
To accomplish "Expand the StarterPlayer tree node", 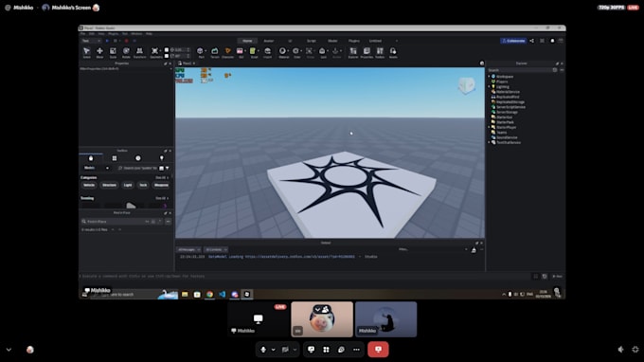I will pyautogui.click(x=490, y=127).
